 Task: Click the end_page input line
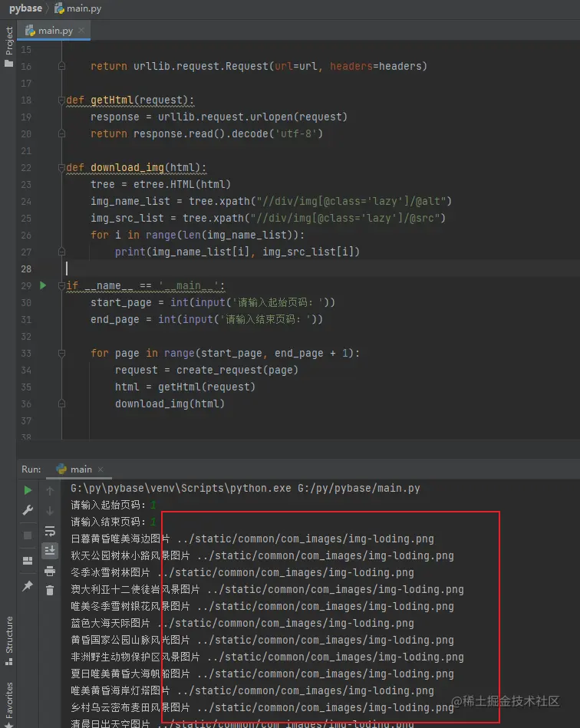[206, 319]
